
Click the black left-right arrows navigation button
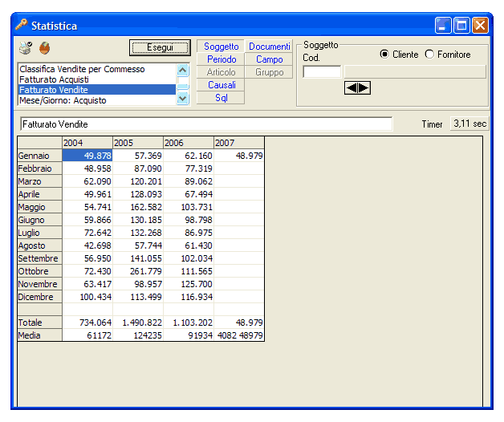357,87
